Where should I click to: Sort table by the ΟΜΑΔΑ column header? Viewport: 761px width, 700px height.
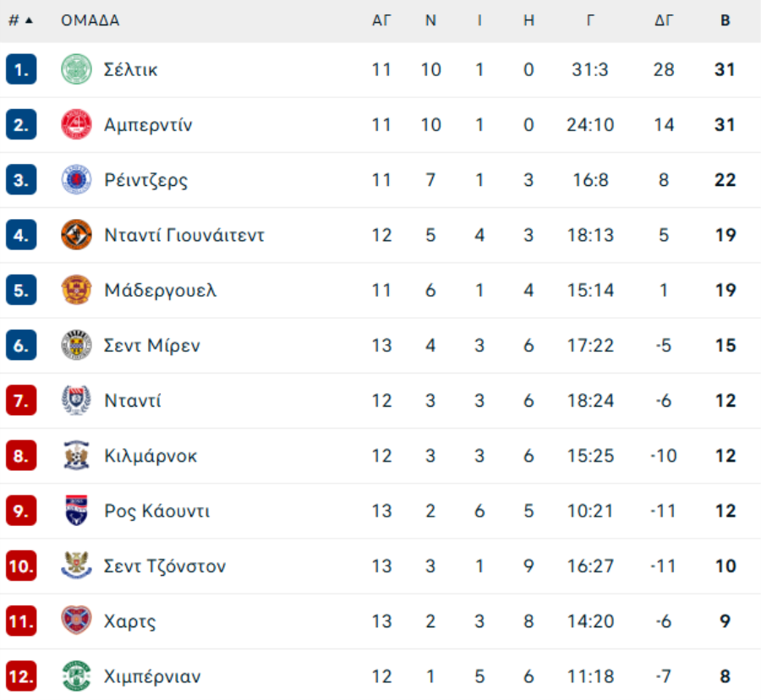pyautogui.click(x=90, y=20)
